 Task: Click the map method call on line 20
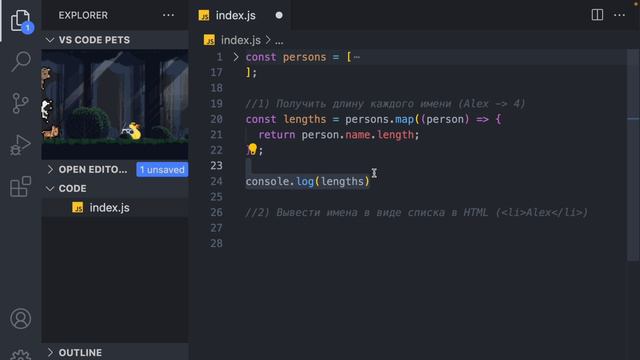(404, 119)
